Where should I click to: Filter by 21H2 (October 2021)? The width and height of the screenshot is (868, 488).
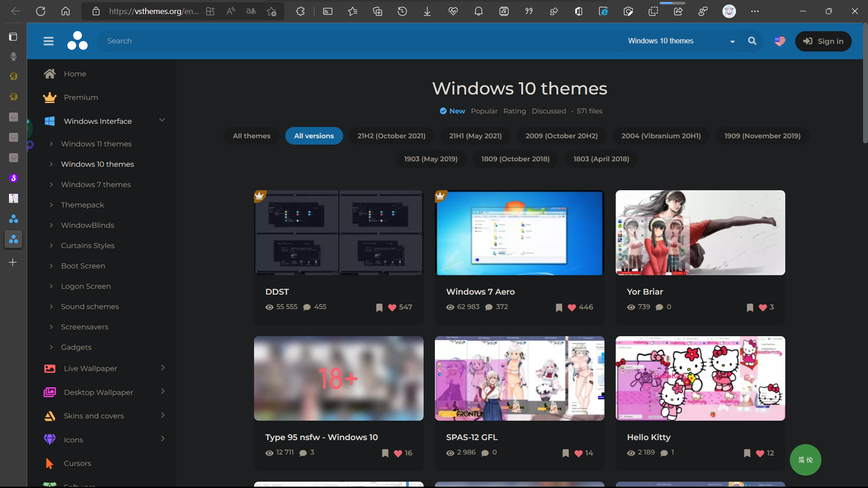[x=392, y=136]
